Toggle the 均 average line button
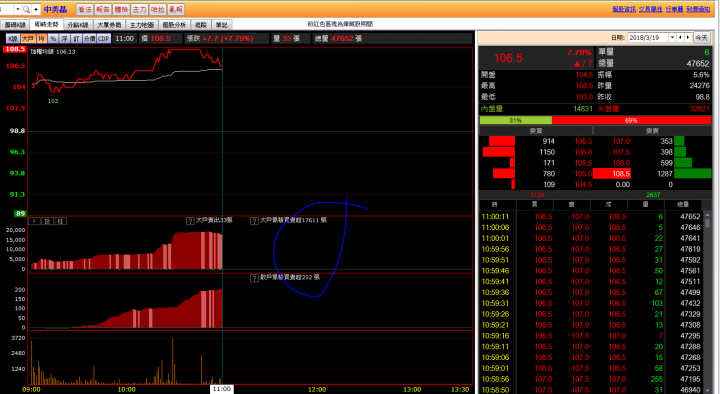This screenshot has width=720, height=394. tap(41, 39)
